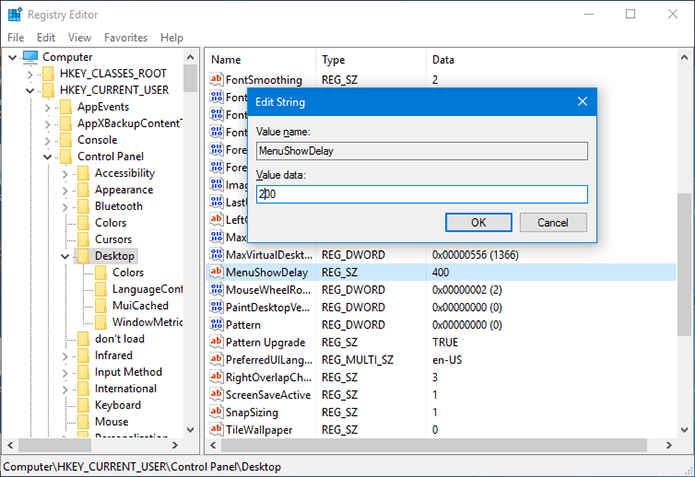Click the string icon beside FontSmoothing

click(x=216, y=79)
